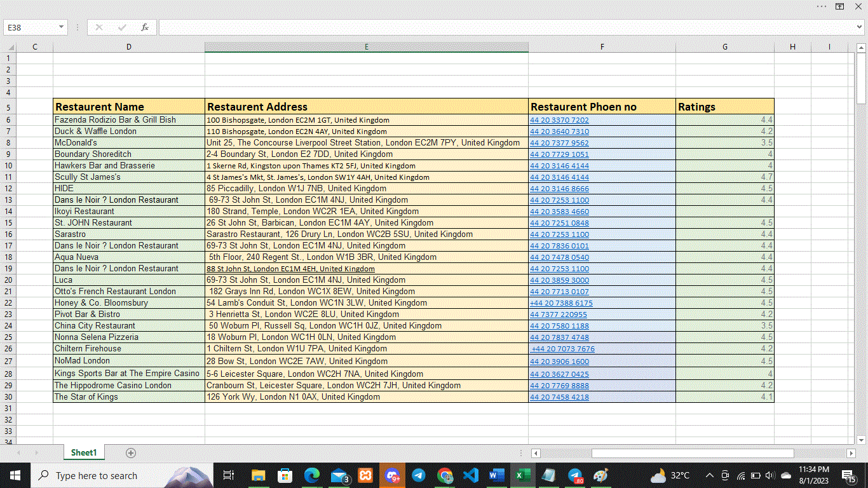Click the phone hyperlink for The Star of Kings
The image size is (868, 488).
tap(559, 396)
